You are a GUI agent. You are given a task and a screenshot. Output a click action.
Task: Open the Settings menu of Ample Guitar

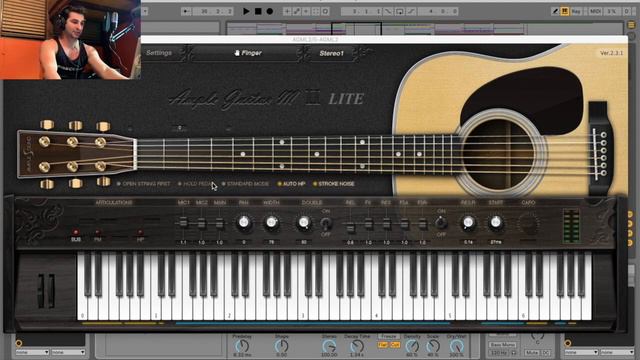pyautogui.click(x=159, y=53)
